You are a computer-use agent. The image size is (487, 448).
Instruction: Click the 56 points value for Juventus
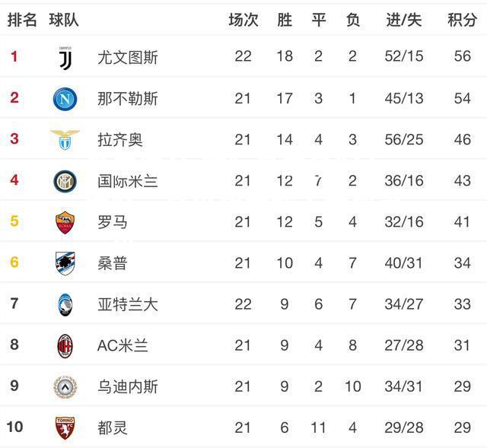point(462,56)
